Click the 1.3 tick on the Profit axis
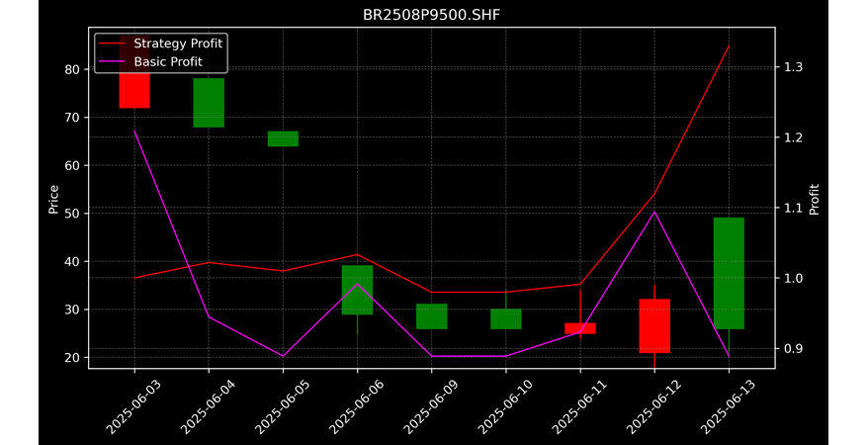 (793, 67)
